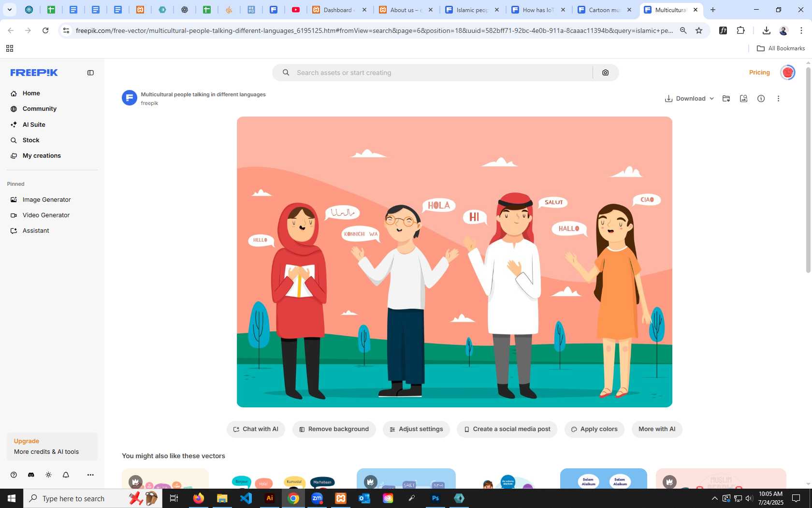The image size is (812, 508).
Task: Expand tab search dropdown arrow
Action: 9,10
